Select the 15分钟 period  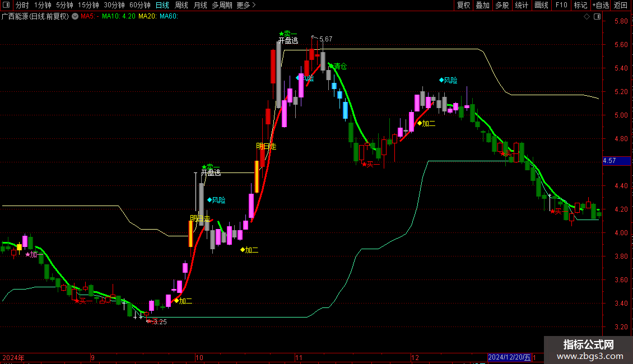pyautogui.click(x=89, y=5)
